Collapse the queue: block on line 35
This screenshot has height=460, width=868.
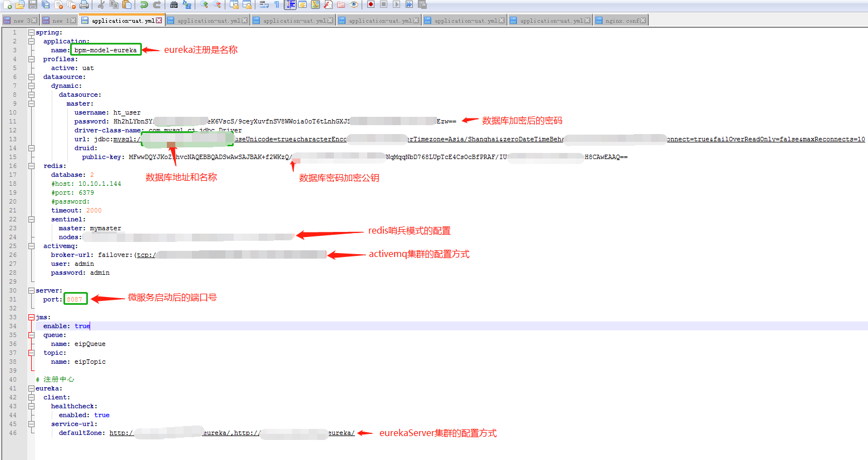pos(32,335)
